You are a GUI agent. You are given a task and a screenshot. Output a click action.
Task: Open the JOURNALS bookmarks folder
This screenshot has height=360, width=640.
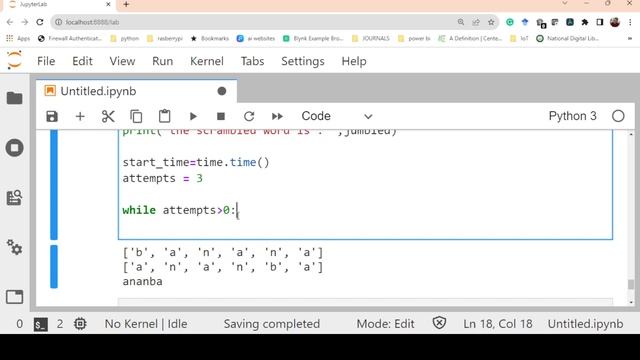(x=371, y=38)
